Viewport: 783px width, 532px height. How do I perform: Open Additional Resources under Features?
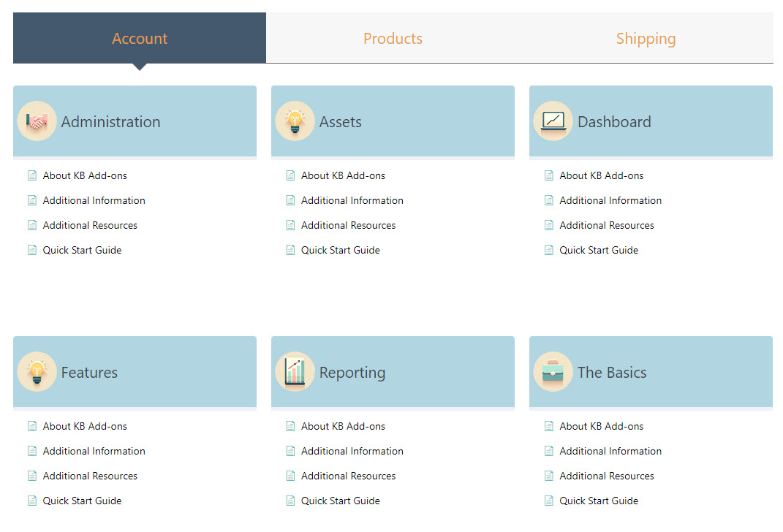coord(90,476)
